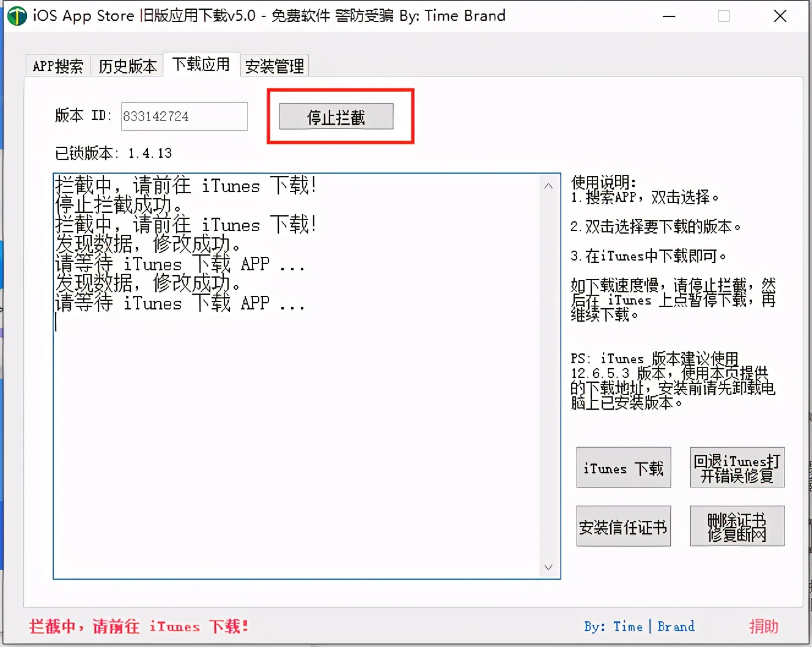Switch to the APP搜索 tab

[57, 65]
